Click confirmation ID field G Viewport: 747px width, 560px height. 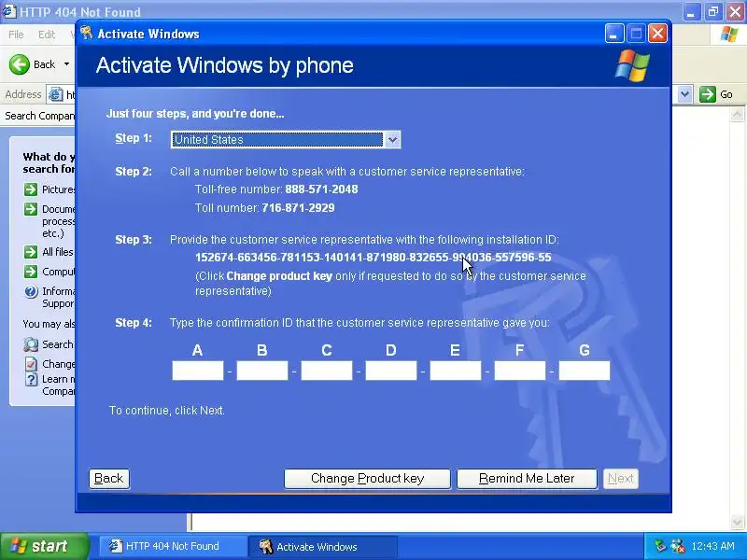[585, 371]
